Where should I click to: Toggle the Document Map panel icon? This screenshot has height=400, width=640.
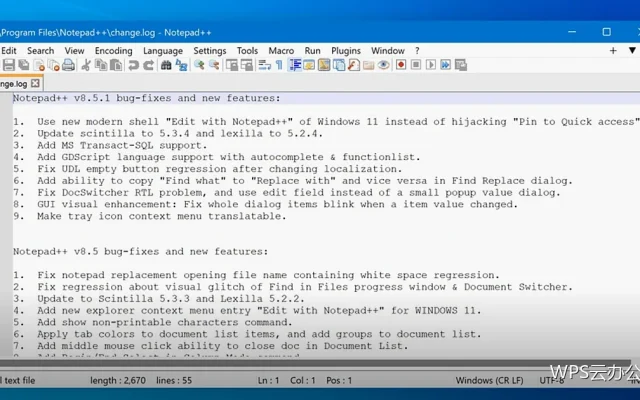[324, 65]
